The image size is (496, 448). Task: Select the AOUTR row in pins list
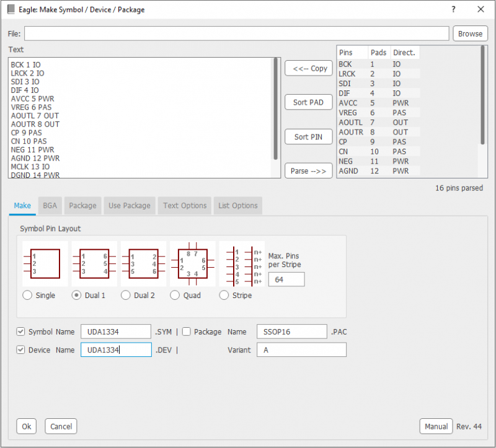pyautogui.click(x=378, y=132)
